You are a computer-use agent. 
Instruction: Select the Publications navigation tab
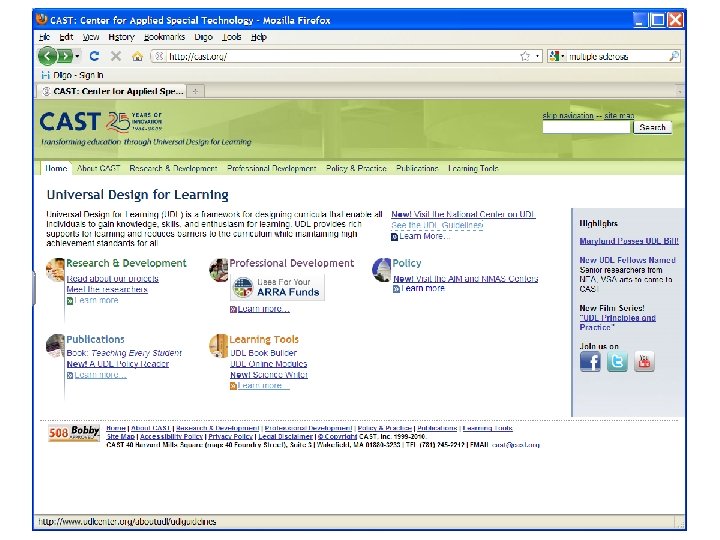tap(417, 168)
